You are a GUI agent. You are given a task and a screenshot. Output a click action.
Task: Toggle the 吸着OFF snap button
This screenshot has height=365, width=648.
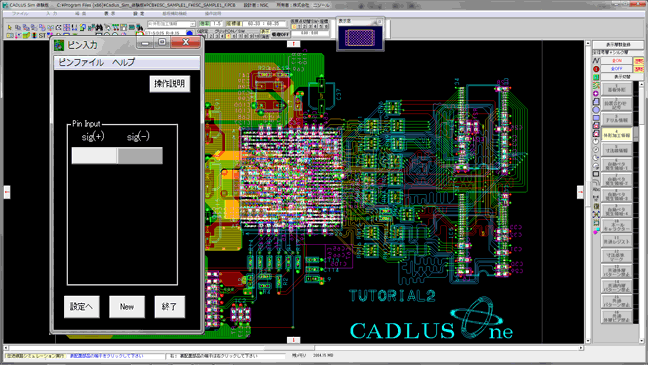(280, 34)
